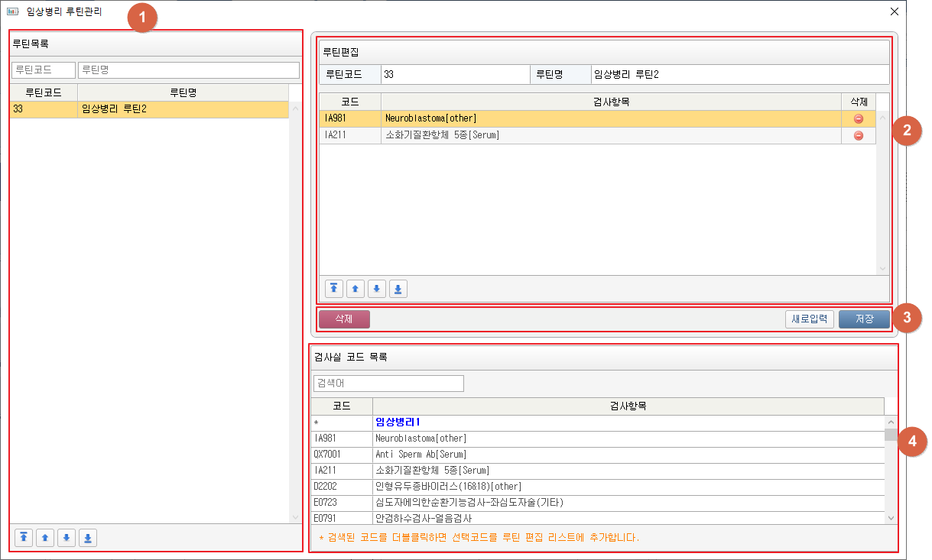
Task: Save the routine with 저장 button
Action: (x=864, y=319)
